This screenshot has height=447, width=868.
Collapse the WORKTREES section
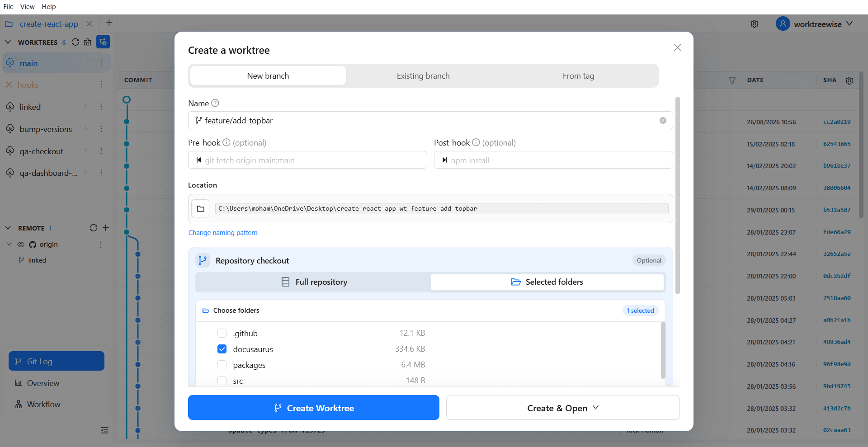(8, 42)
